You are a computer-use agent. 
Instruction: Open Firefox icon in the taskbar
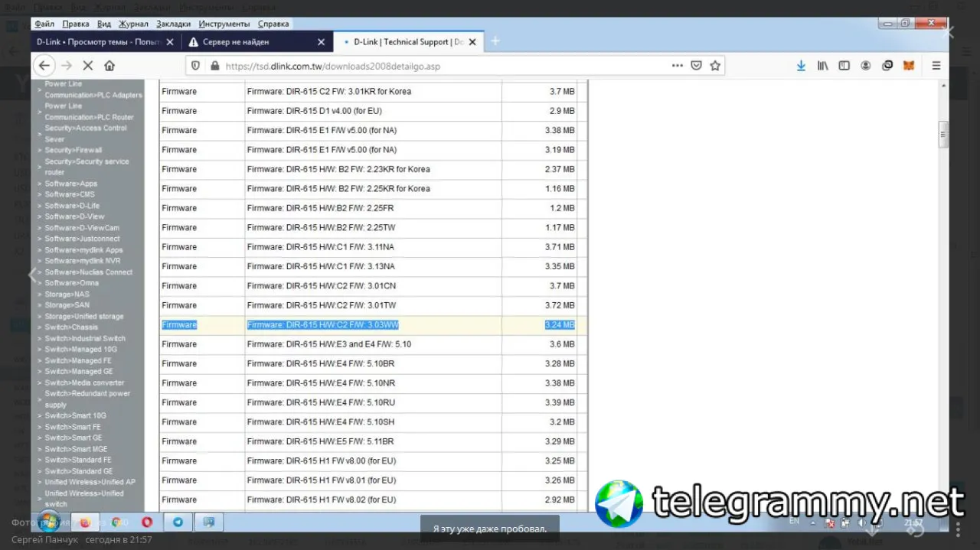click(85, 522)
